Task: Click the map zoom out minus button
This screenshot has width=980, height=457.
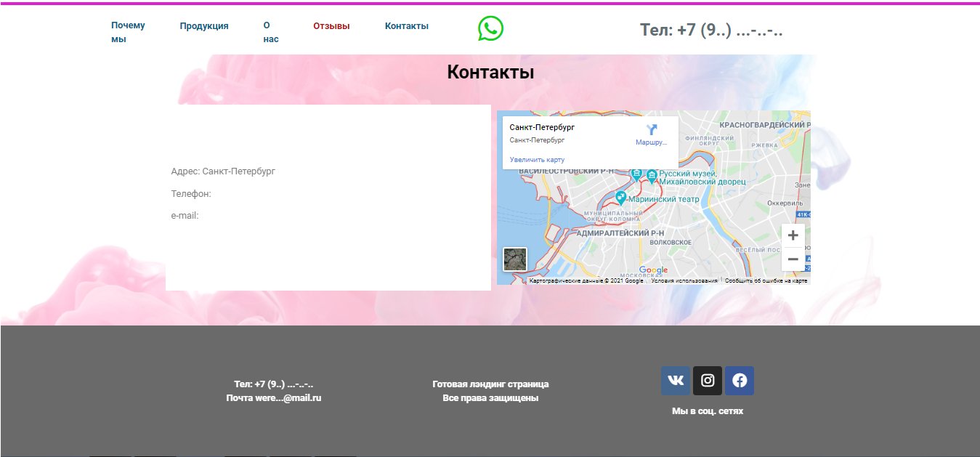Action: click(x=793, y=259)
